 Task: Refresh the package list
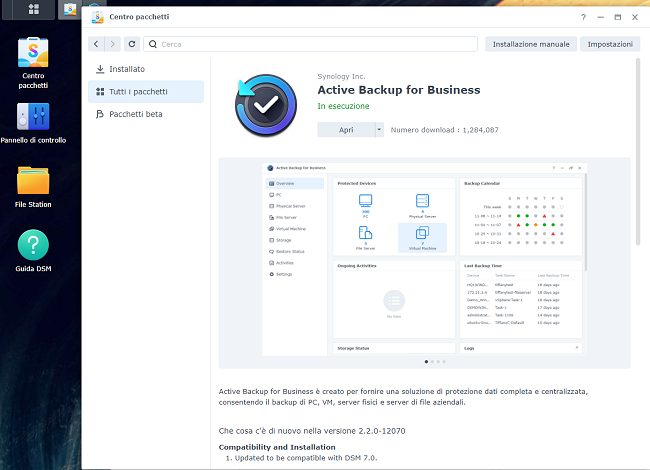(x=132, y=44)
